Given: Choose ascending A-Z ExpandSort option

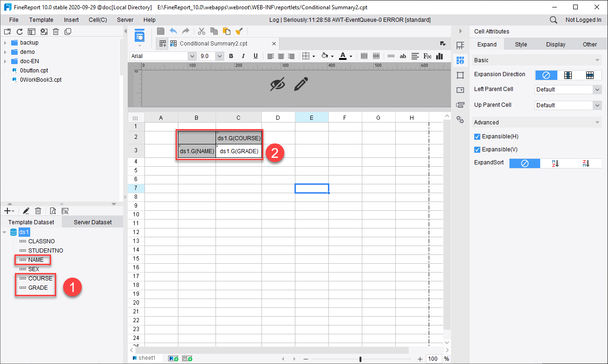Looking at the screenshot, I should point(555,163).
